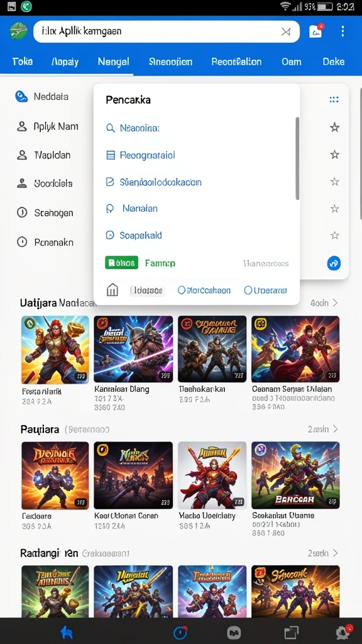
Task: Expand the Uatjiara section with its chevron
Action: pos(336,303)
